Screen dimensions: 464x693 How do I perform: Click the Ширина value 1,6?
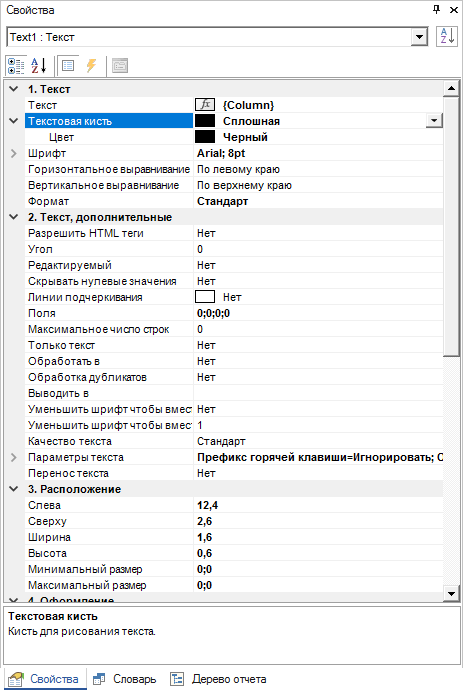[204, 537]
